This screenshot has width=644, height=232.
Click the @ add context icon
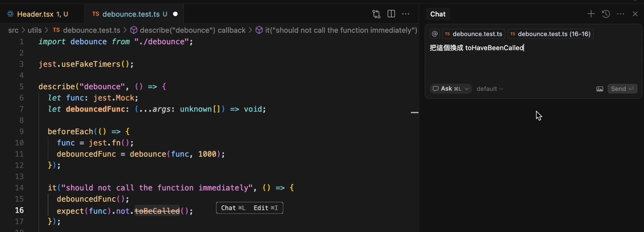pyautogui.click(x=435, y=34)
